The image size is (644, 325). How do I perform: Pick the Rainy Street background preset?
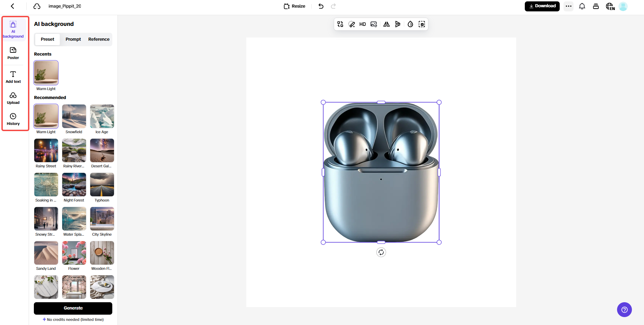coord(46,150)
